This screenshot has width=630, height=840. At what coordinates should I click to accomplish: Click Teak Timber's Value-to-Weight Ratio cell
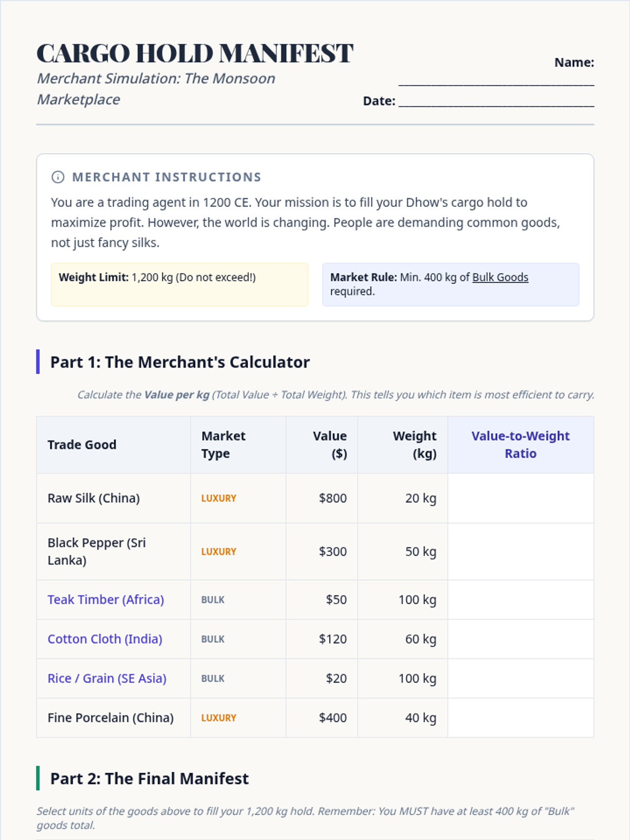coord(520,600)
